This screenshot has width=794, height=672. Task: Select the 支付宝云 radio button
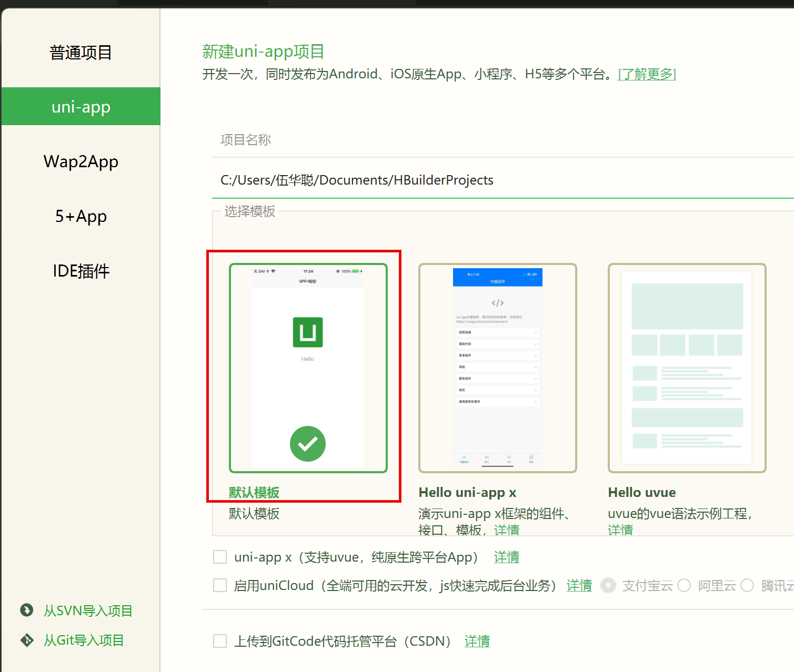click(x=608, y=585)
